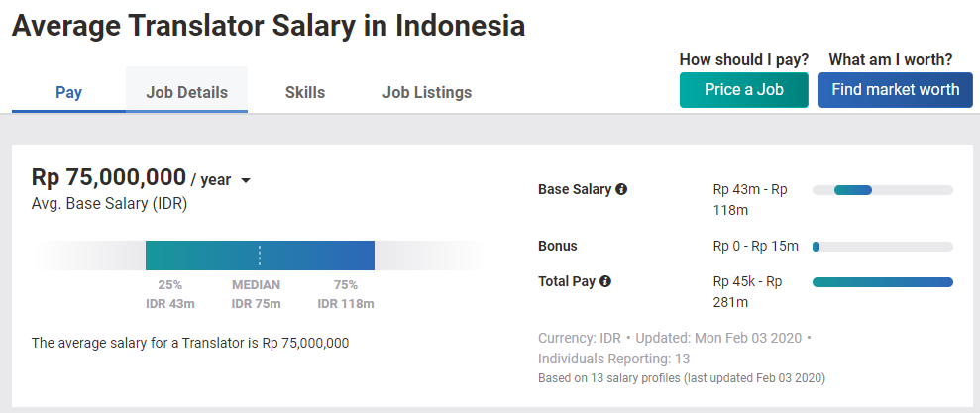The width and height of the screenshot is (980, 413).
Task: Select the Skills tab
Action: point(305,92)
